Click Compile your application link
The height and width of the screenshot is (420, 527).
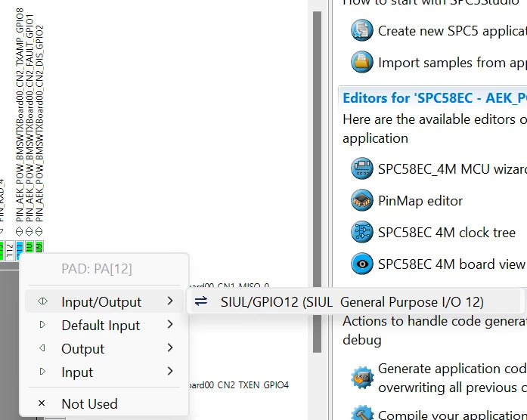tap(452, 415)
